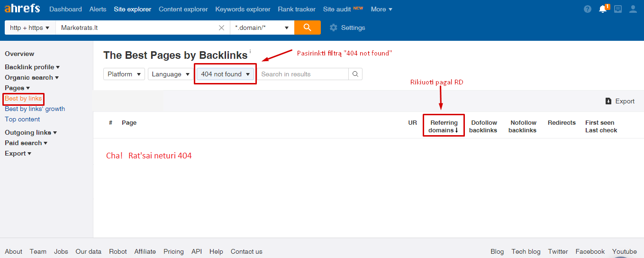Open Facebook footer link
The image size is (644, 258).
(590, 251)
